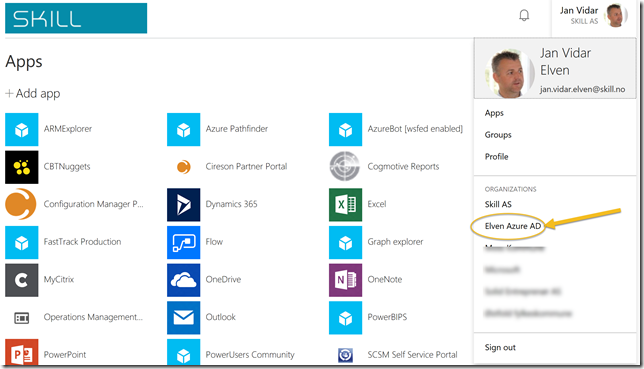Click the Azure Pathfinder label
The image size is (644, 369).
tap(237, 129)
